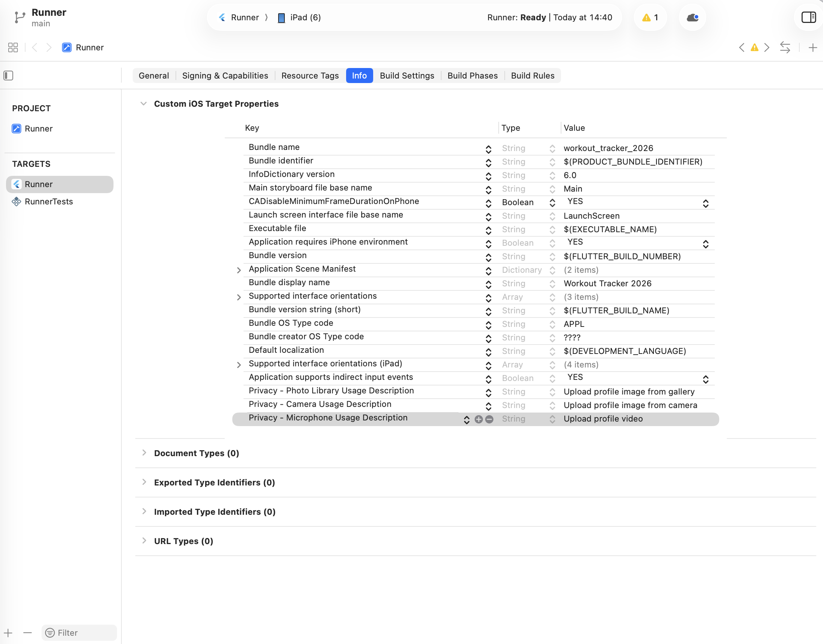Open the related items grid icon
Screen dimensions: 823x644
click(13, 47)
